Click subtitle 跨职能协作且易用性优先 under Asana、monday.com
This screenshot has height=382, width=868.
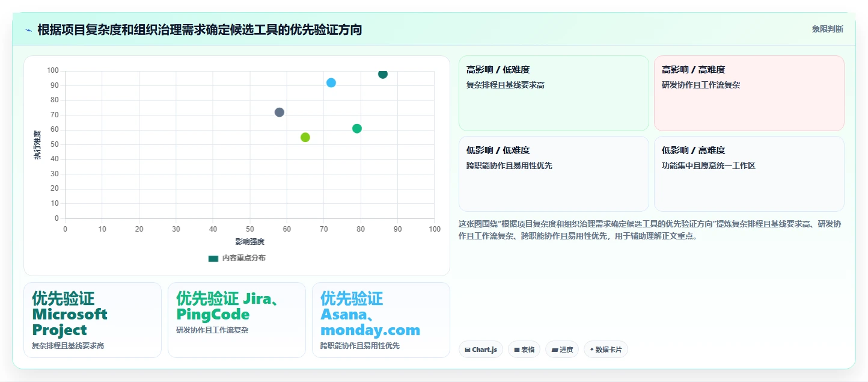click(360, 346)
